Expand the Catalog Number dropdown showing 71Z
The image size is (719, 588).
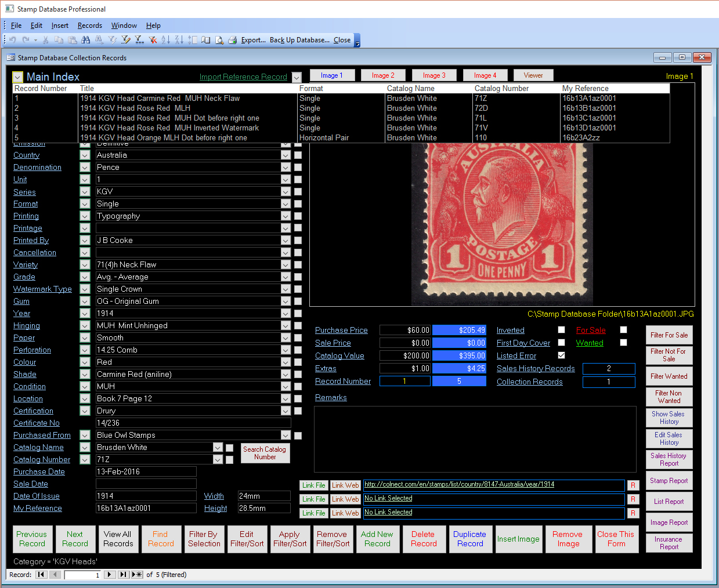[x=218, y=460]
